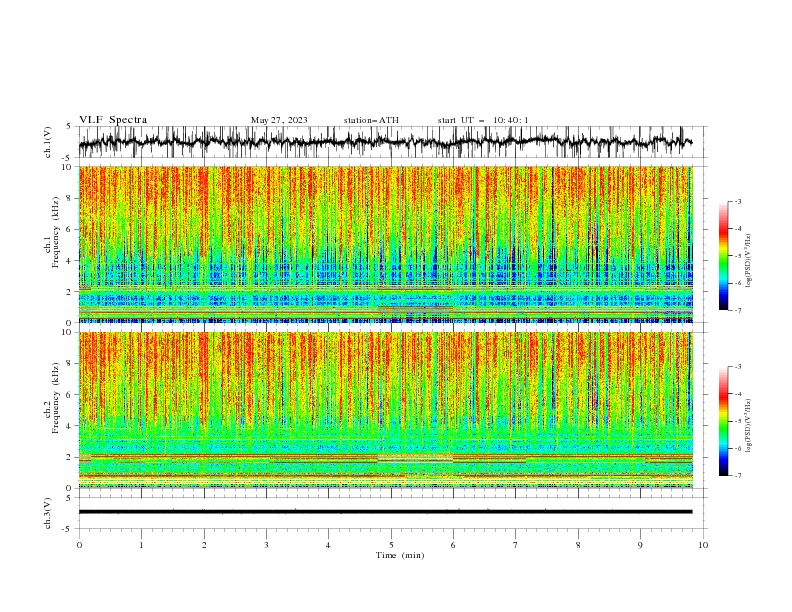Click the "-7" label on ch.2 colorbar
This screenshot has width=792, height=612.
(x=738, y=475)
